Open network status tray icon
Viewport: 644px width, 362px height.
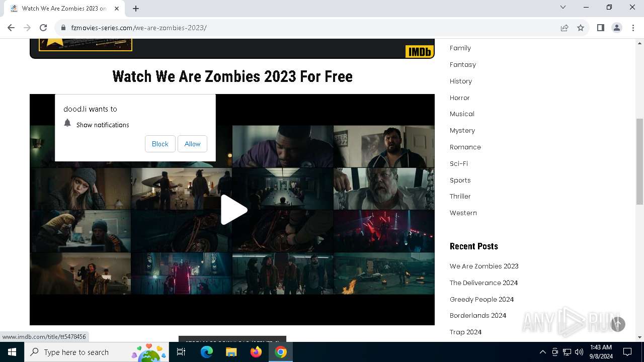point(567,352)
